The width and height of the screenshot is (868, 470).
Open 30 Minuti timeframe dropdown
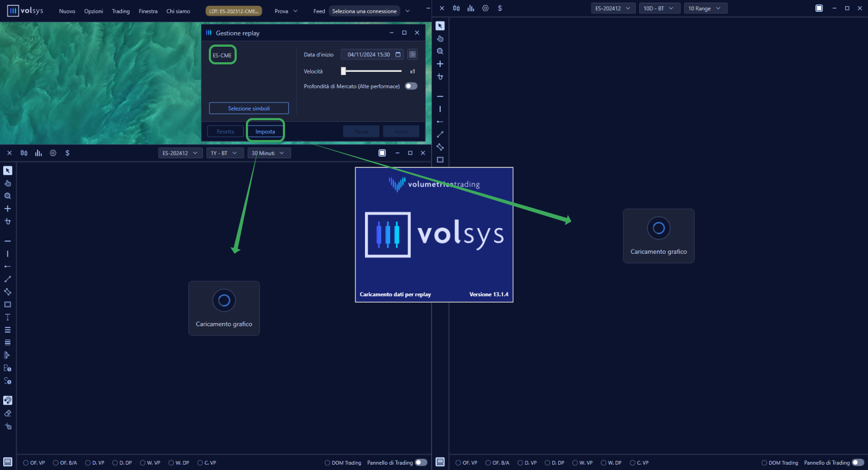pyautogui.click(x=268, y=153)
